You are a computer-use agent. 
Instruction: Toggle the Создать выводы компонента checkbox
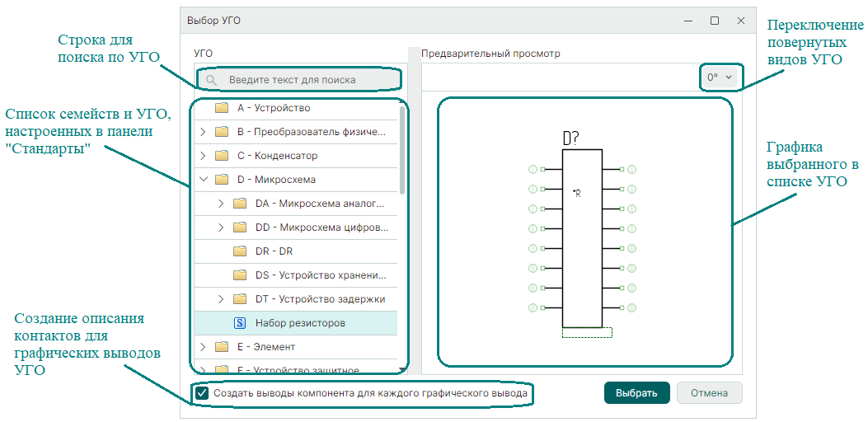(x=202, y=393)
